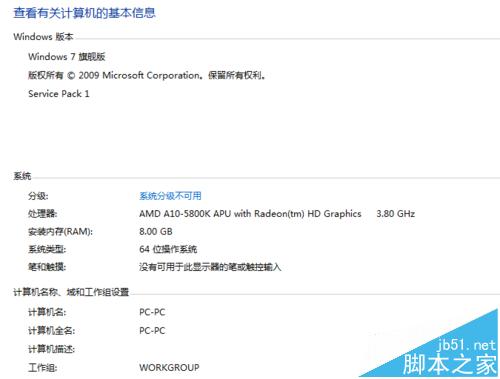
Task: Select the 处理器 label
Action: [x=43, y=213]
